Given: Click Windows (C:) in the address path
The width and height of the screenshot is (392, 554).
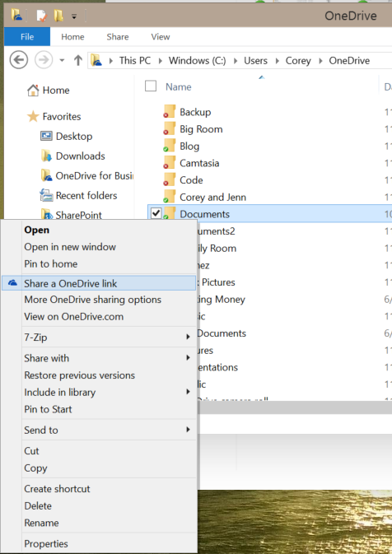Looking at the screenshot, I should [198, 60].
